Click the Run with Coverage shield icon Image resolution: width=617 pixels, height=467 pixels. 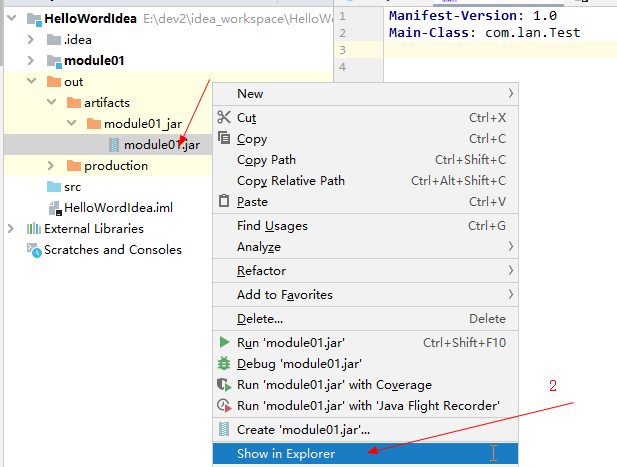(x=224, y=384)
